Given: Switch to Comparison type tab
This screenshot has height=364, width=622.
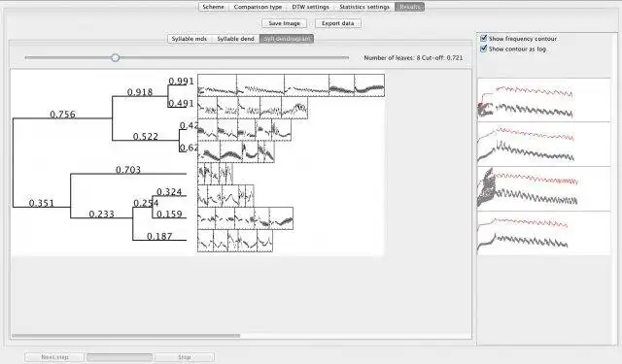Looking at the screenshot, I should (x=258, y=7).
